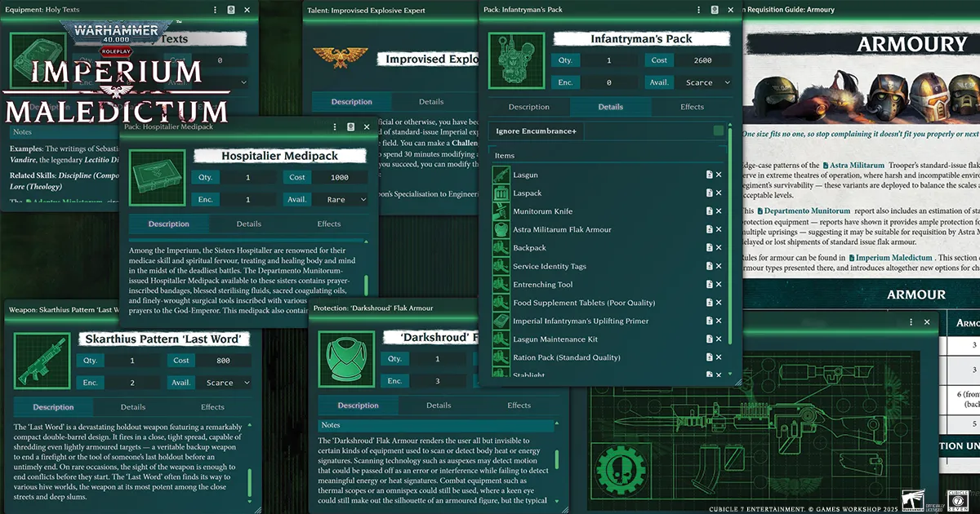
Task: Switch to Details tab in Skarthius Pattern window
Action: (x=133, y=407)
